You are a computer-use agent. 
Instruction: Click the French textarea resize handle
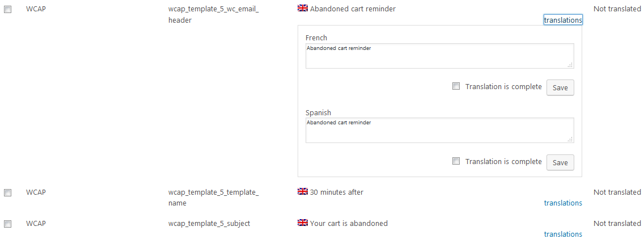(570, 65)
